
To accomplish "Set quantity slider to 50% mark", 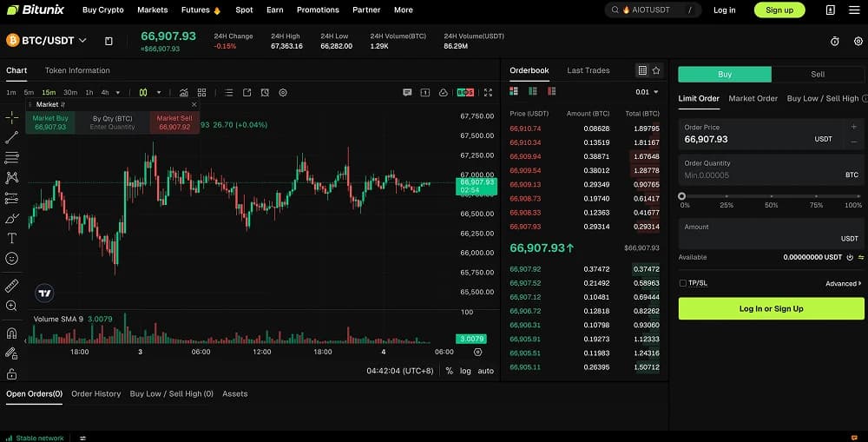I will (771, 196).
